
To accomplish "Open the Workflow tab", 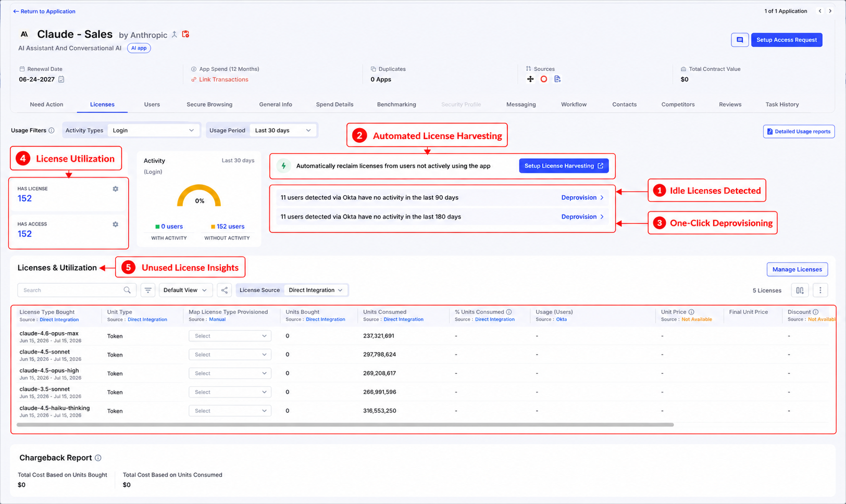I will [574, 105].
